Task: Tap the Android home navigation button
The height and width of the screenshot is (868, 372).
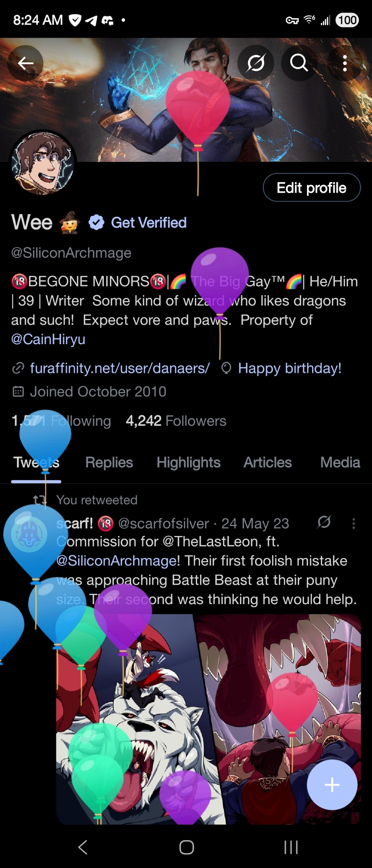Action: tap(187, 847)
